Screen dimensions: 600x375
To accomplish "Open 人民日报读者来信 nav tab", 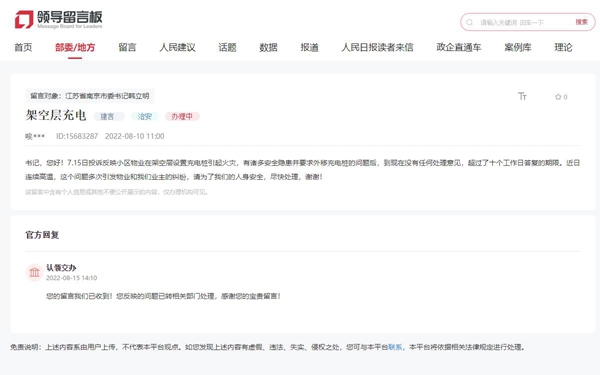I will (x=377, y=47).
